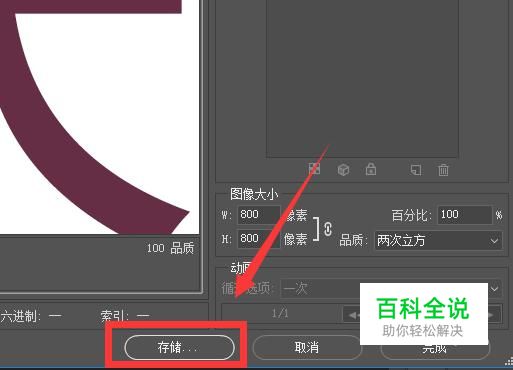
Task: Click the new color icon in the color table
Action: pyautogui.click(x=416, y=170)
